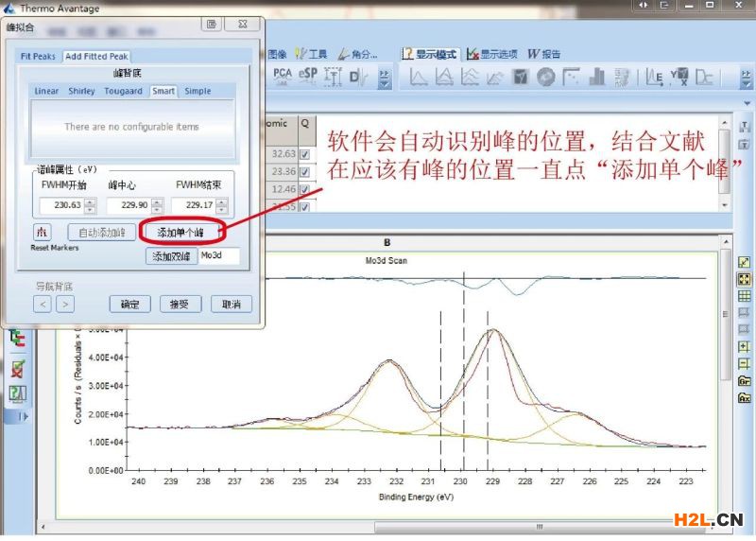This screenshot has width=756, height=541.
Task: Click the red checkmark icon in left sidebar
Action: click(17, 368)
